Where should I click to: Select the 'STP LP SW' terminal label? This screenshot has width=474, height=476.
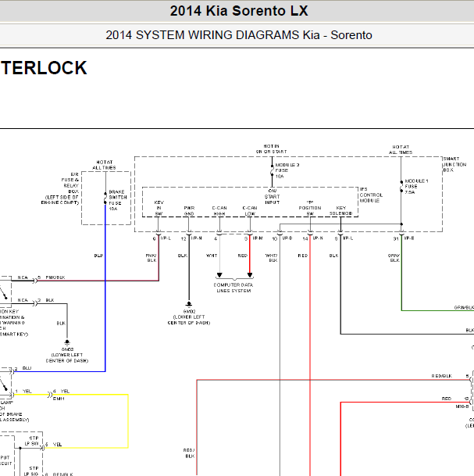click(31, 441)
